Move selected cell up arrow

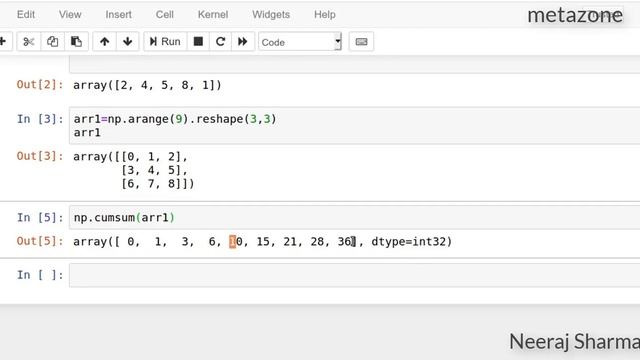click(104, 42)
